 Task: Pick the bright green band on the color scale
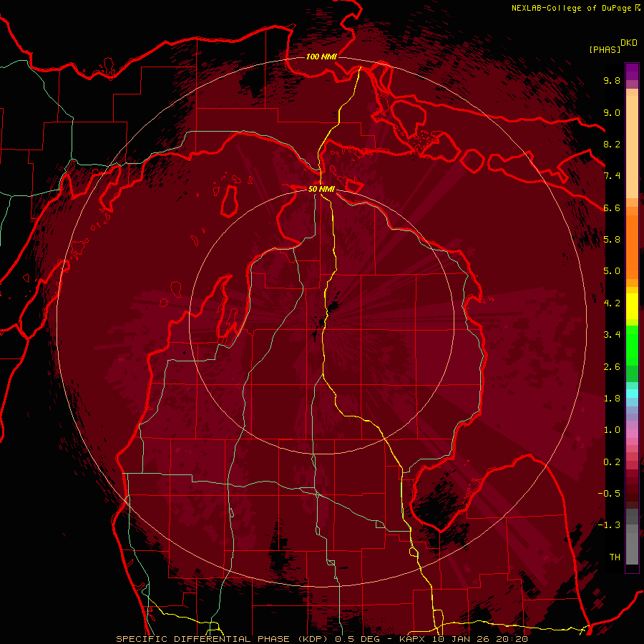click(x=632, y=345)
